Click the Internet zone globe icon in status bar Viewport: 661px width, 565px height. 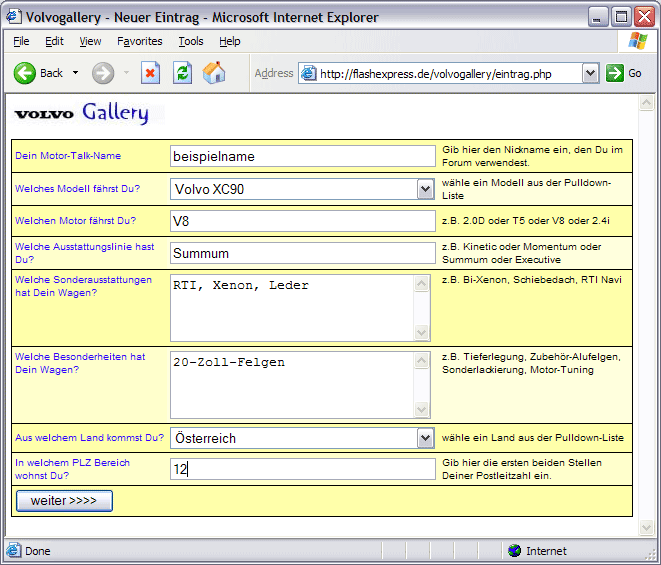[x=514, y=550]
